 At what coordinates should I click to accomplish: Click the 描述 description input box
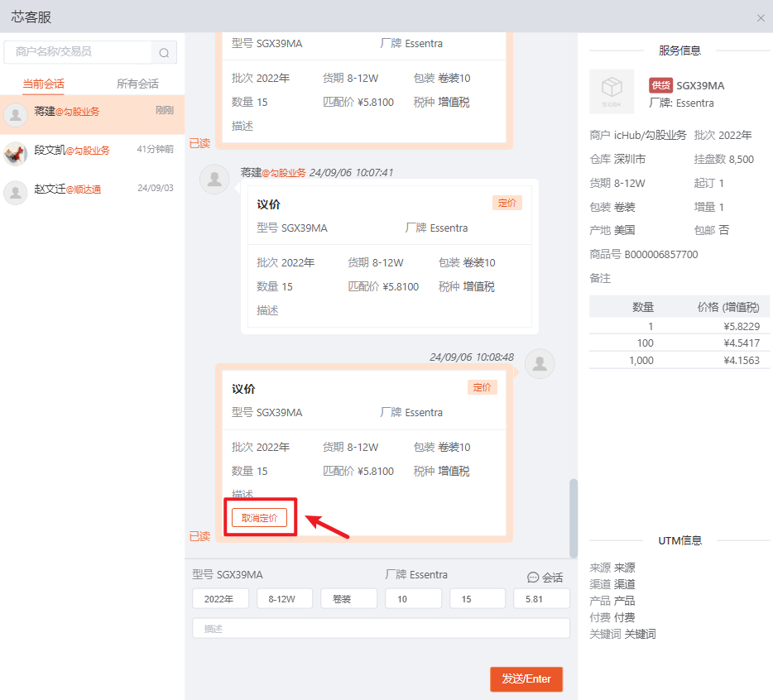[x=381, y=629]
